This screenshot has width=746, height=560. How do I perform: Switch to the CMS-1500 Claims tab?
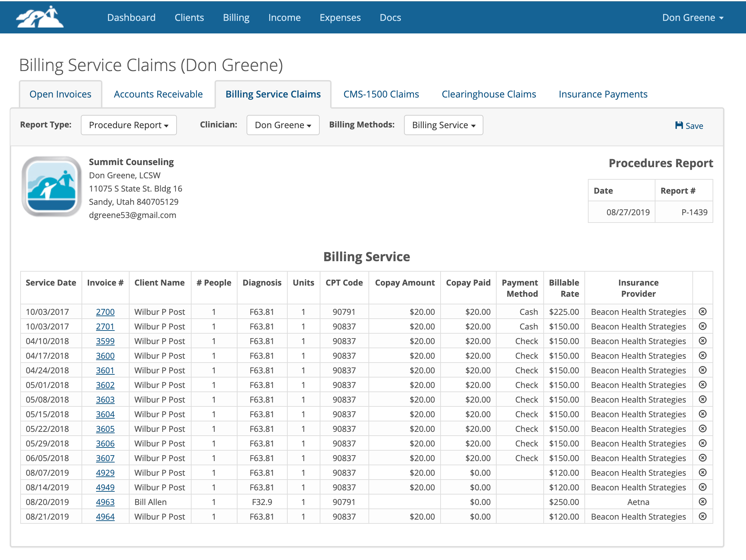coord(381,94)
